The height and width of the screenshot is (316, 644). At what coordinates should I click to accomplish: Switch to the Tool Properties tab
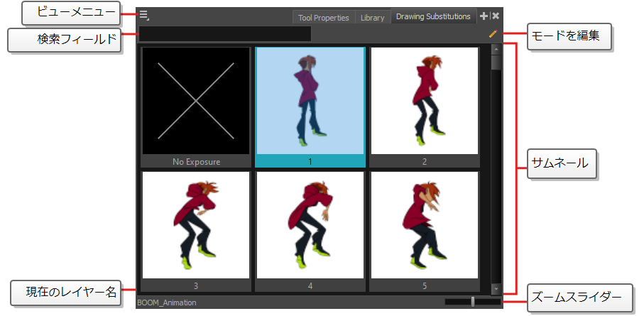pos(324,18)
